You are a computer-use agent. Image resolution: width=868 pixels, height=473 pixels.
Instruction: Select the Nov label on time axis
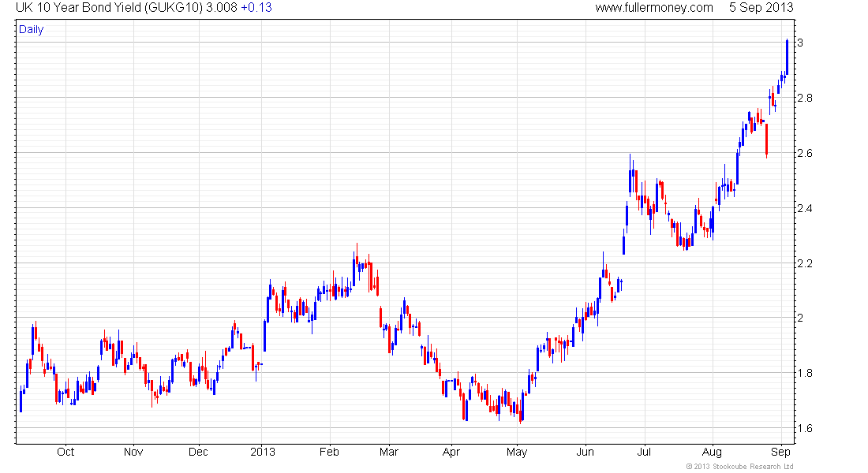(133, 452)
